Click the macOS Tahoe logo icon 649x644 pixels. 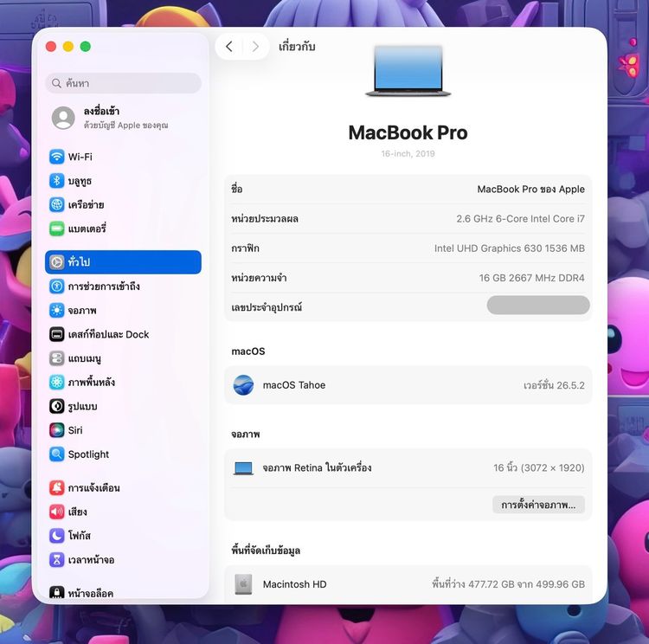coord(243,385)
